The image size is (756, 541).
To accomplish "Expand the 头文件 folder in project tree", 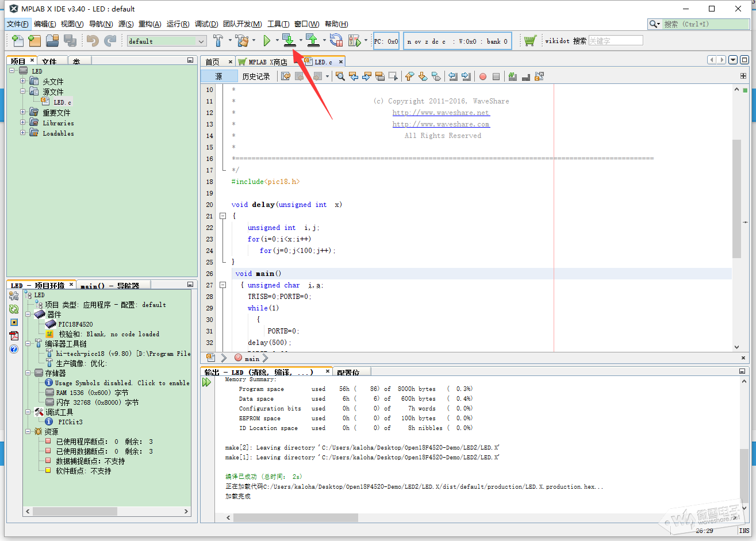I will 23,81.
